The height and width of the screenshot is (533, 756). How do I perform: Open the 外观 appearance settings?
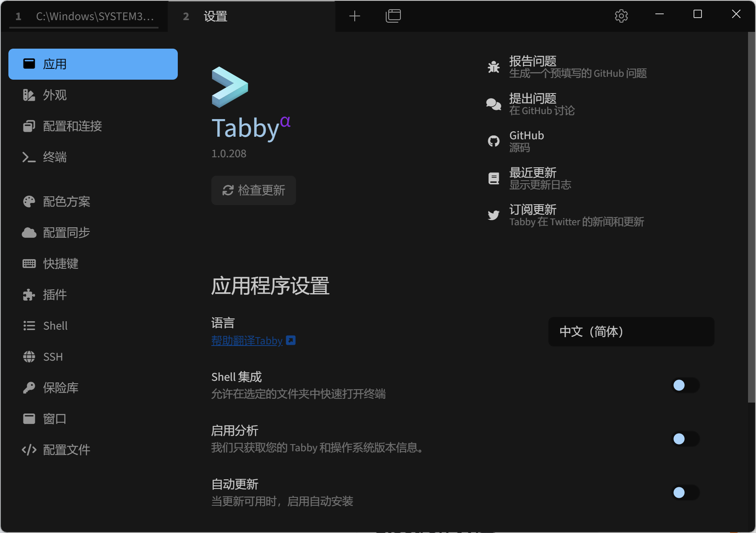(55, 95)
